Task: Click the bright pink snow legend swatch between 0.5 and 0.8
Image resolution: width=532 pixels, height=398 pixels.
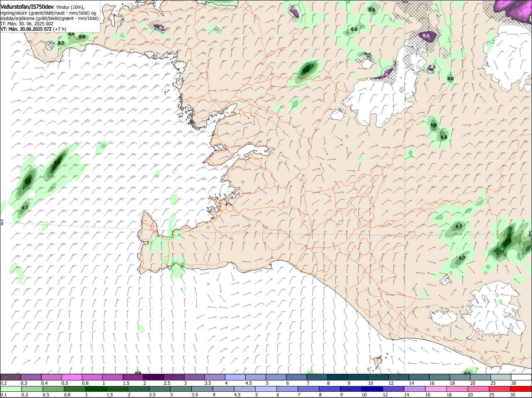Action: pos(71,377)
